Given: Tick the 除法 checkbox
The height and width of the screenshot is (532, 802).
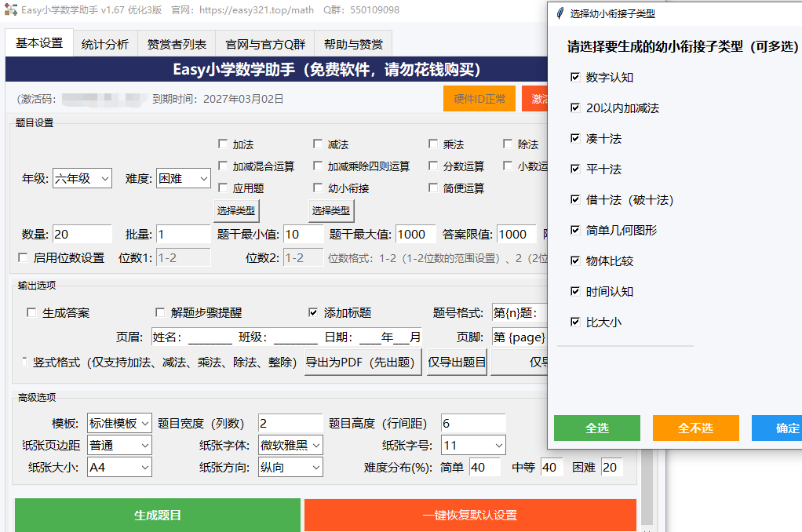Looking at the screenshot, I should pos(508,144).
